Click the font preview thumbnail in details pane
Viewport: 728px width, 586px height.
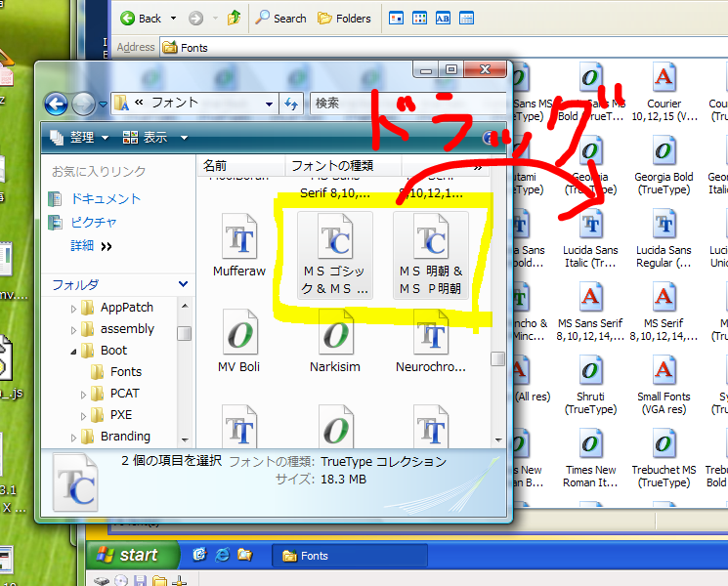pyautogui.click(x=75, y=482)
